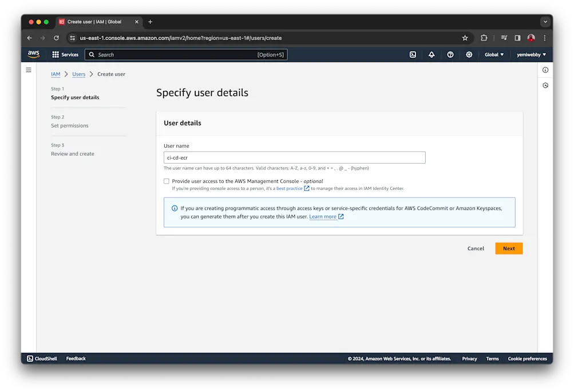The height and width of the screenshot is (392, 574).
Task: Click the info icon in the blue notice
Action: tap(175, 208)
